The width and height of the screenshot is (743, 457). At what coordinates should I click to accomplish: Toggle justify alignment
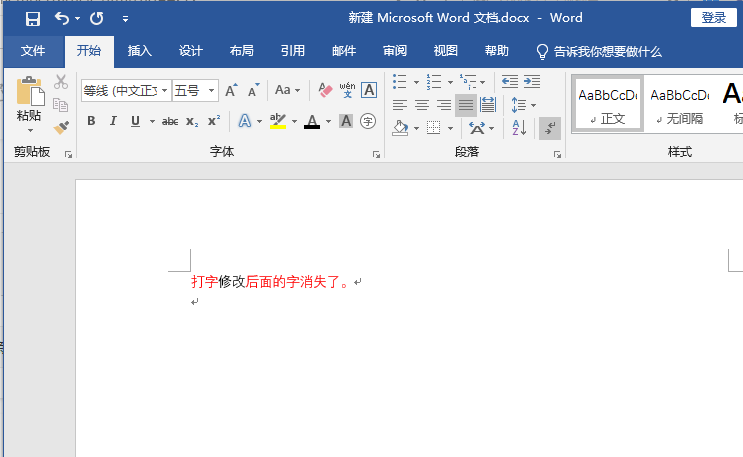(466, 105)
